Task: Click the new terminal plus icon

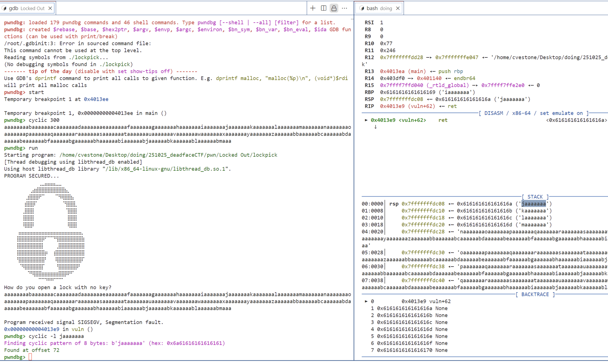Action: tap(313, 8)
